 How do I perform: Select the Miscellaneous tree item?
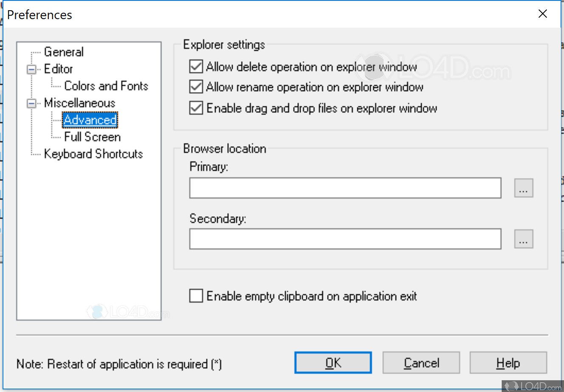click(79, 103)
